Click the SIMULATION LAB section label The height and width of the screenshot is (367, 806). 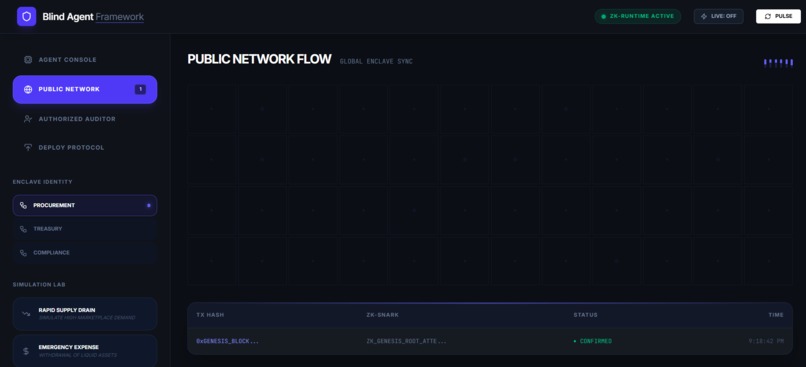(39, 285)
